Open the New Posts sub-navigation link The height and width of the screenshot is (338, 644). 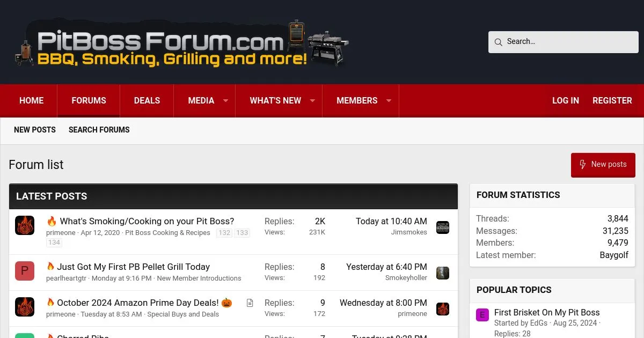click(x=35, y=130)
